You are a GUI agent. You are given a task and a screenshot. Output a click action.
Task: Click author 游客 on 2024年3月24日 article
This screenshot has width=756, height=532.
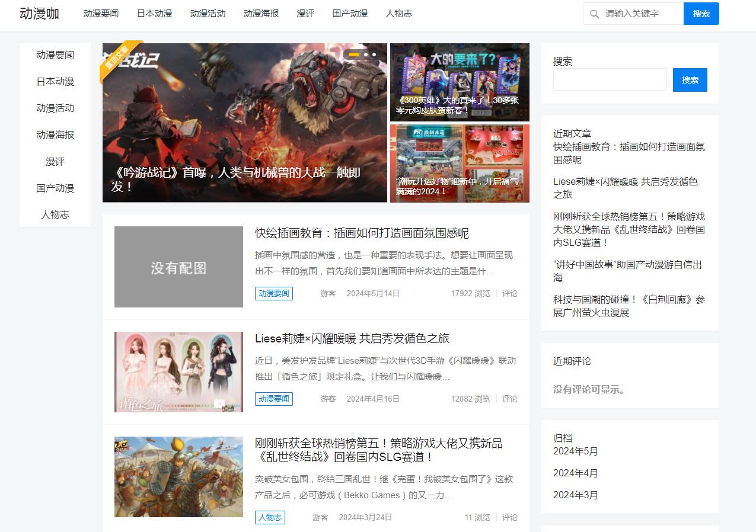click(x=320, y=517)
